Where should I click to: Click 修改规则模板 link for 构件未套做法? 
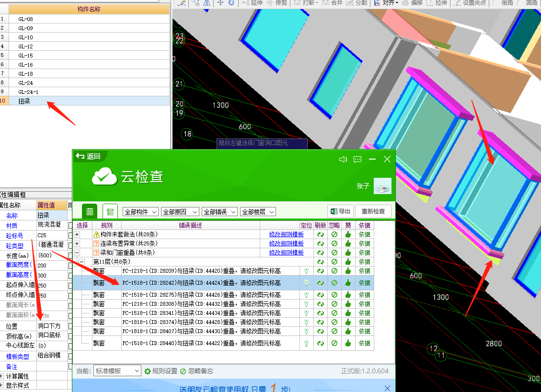point(287,235)
